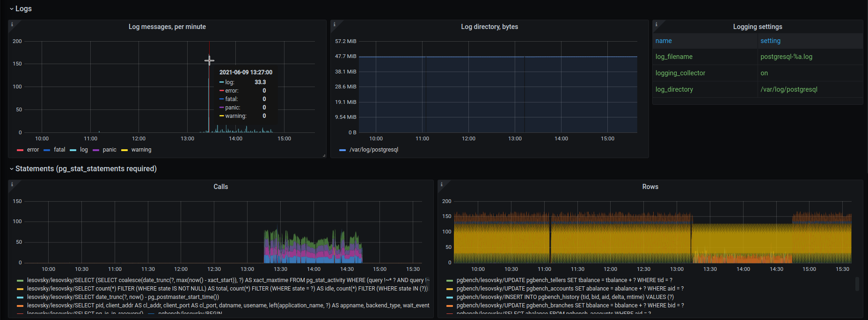Open info icon on Calls panel
The width and height of the screenshot is (868, 320).
(12, 184)
